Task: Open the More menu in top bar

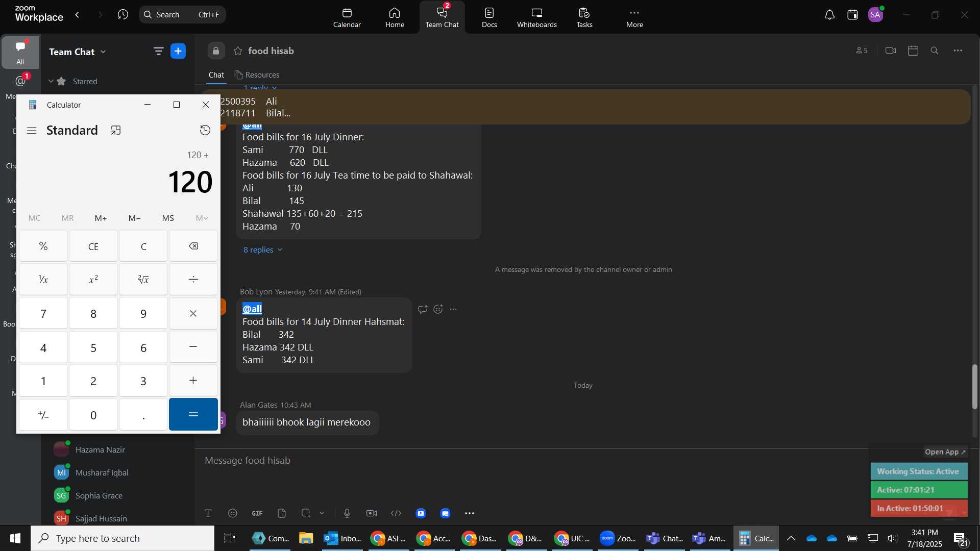Action: point(634,17)
